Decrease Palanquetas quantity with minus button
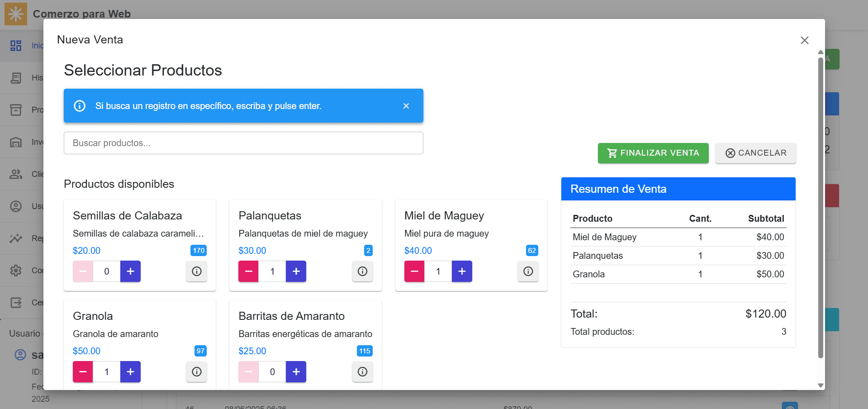The image size is (868, 409). (248, 271)
